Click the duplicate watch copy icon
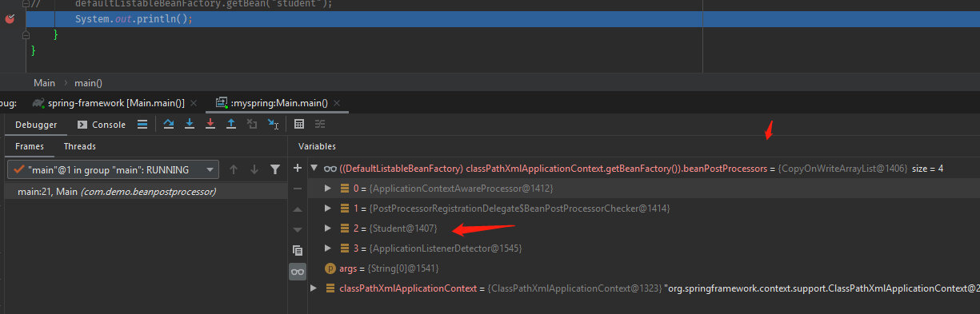 tap(298, 251)
